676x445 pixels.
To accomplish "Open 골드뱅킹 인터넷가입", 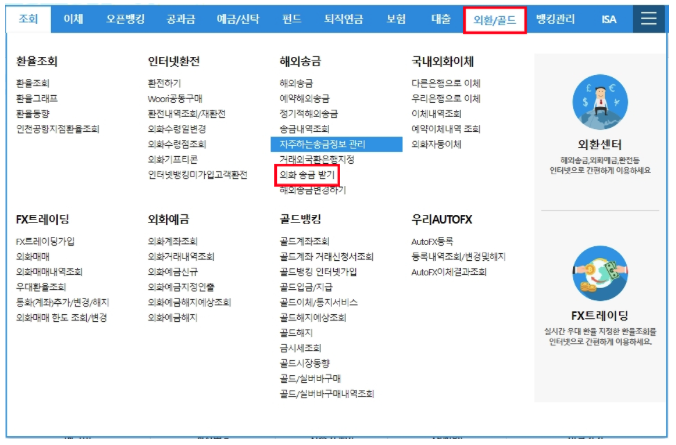I will tap(318, 272).
